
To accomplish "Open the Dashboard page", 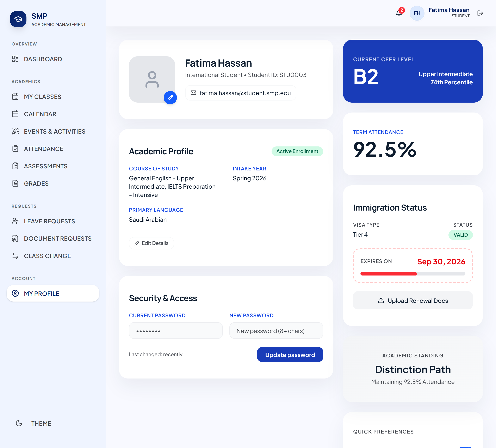I will (53, 59).
